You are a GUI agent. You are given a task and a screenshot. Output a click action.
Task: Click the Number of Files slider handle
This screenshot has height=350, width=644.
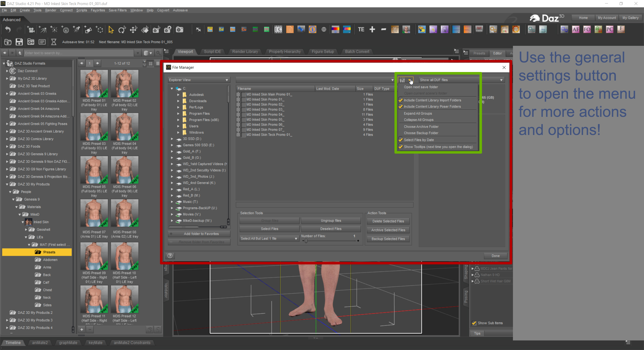click(306, 241)
